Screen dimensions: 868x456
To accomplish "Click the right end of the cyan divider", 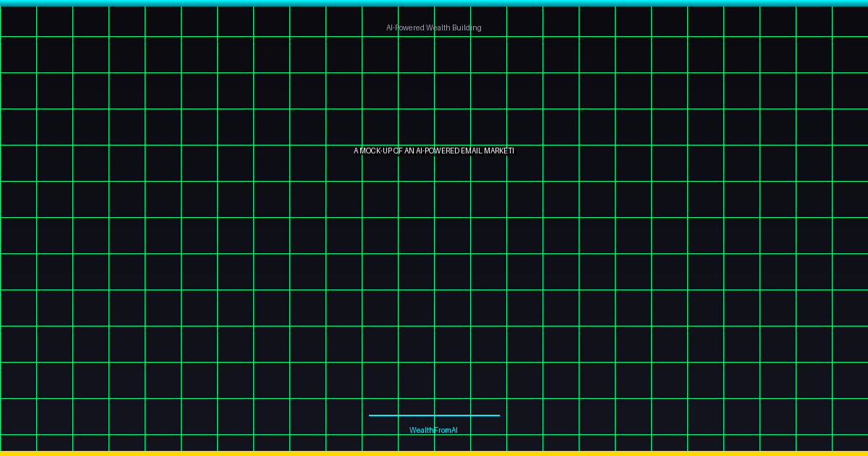I will [497, 415].
